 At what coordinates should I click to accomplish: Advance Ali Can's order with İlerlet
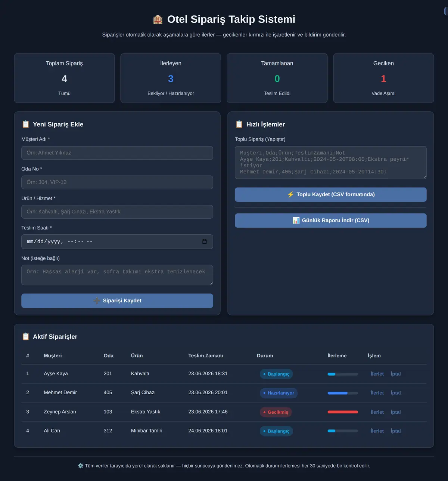pos(377,431)
